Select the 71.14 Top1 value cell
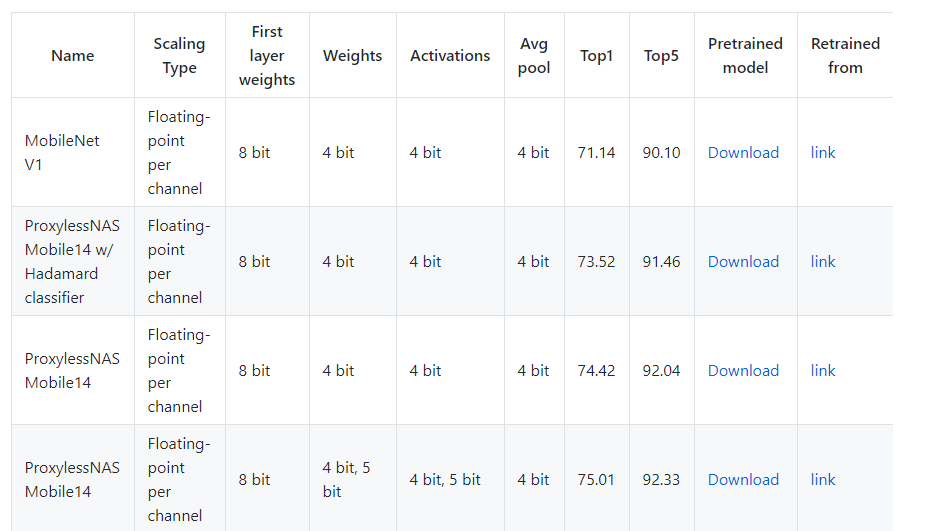 click(596, 152)
